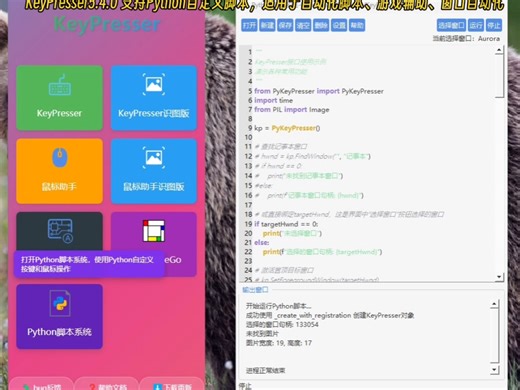
Task: Click the 'if targetHwnd == 0:' line
Action: tap(286, 224)
